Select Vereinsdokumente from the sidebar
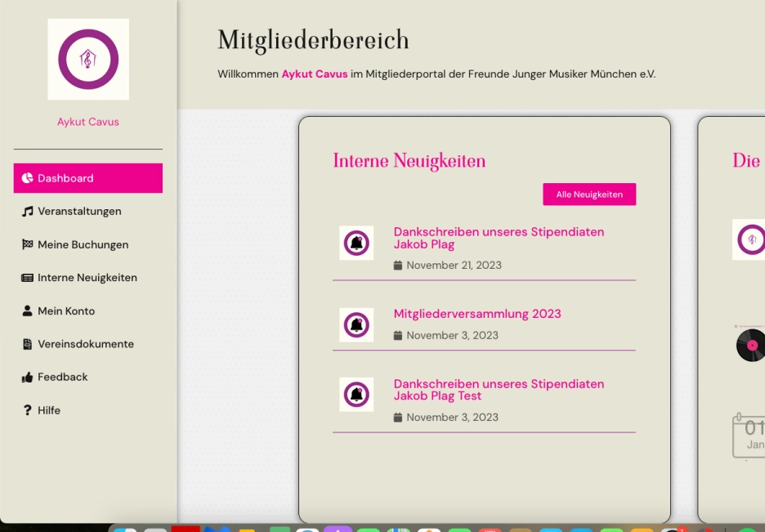Viewport: 765px width, 532px height. [x=85, y=344]
